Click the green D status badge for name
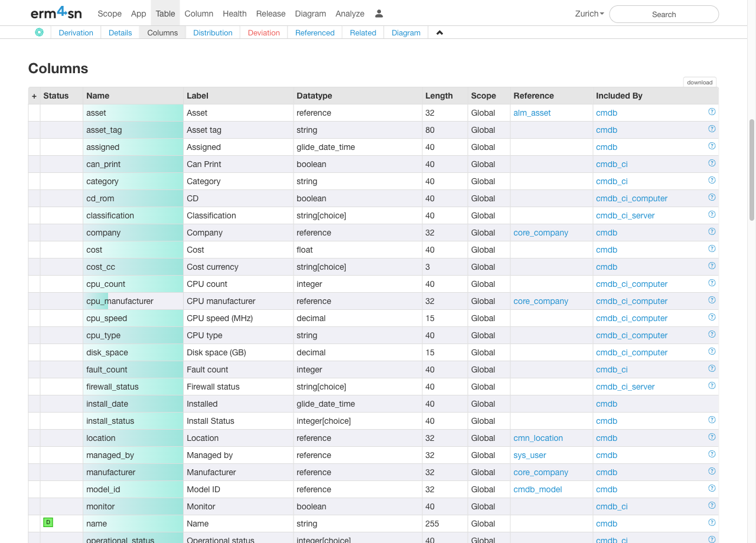Viewport: 756px width, 543px height. tap(48, 522)
